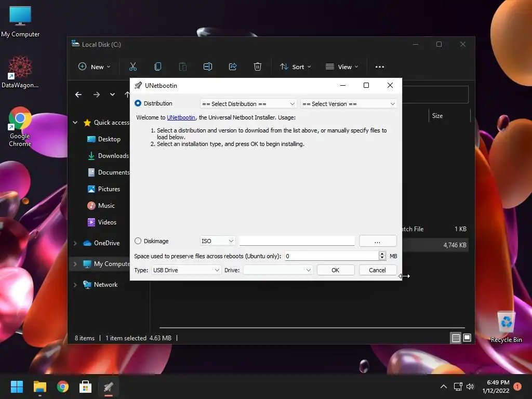Click the network icon in system tray
Viewport: 532px width, 399px height.
(458, 387)
